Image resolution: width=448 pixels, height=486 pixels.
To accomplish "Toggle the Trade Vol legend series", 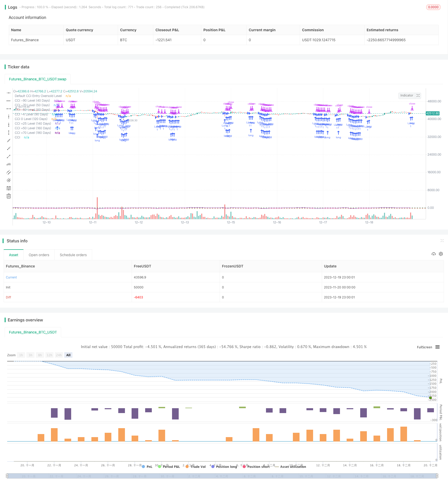I will coord(196,467).
